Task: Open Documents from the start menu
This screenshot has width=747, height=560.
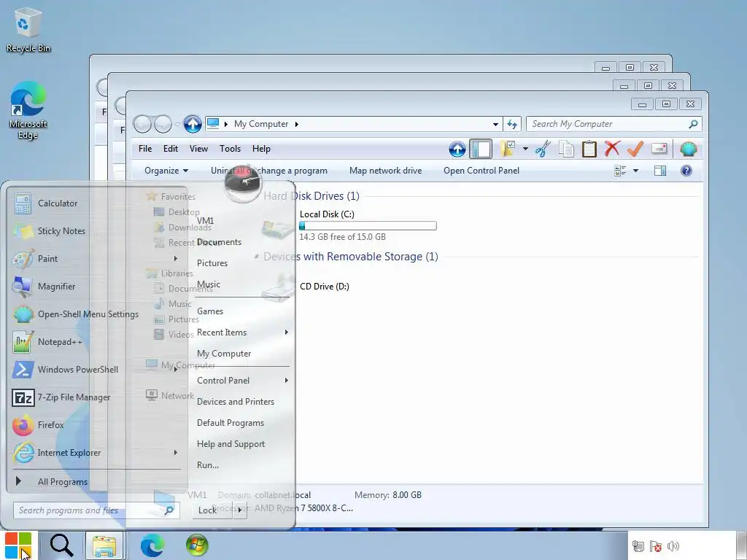Action: (219, 242)
